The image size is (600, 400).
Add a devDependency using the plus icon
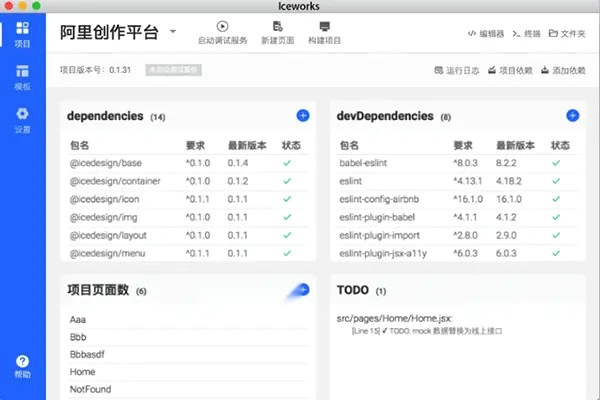click(573, 116)
